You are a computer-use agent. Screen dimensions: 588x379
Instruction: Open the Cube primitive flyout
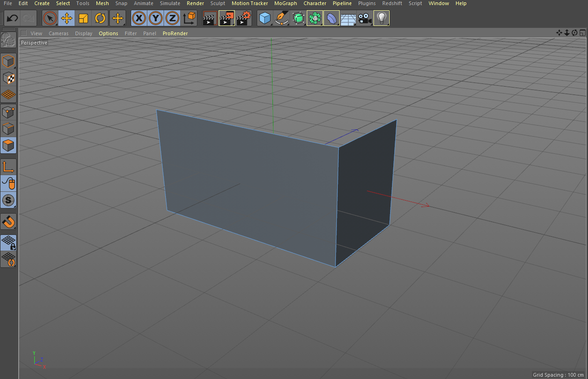[x=265, y=19]
